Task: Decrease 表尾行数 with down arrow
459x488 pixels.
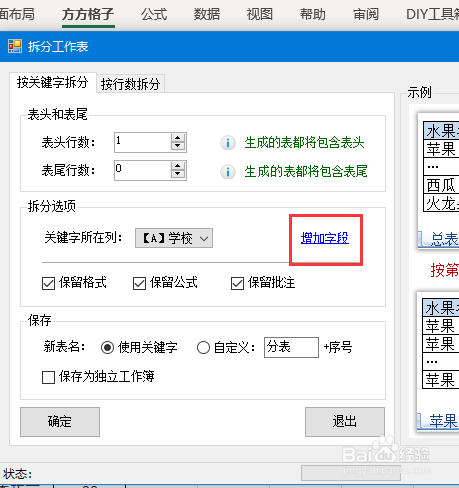Action: 178,174
